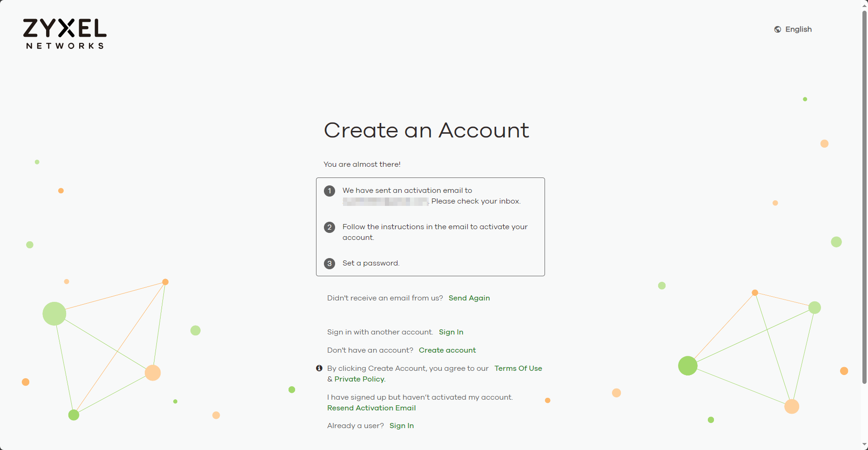
Task: Open the Terms Of Use
Action: 518,368
